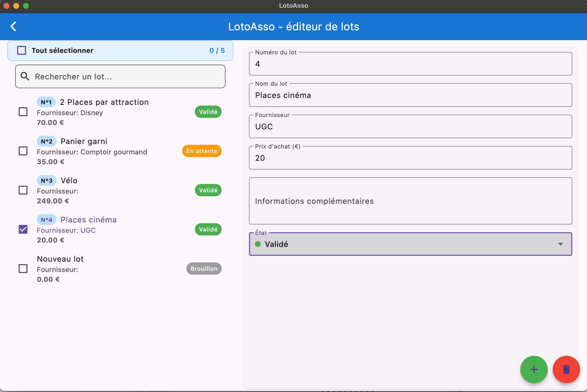The width and height of the screenshot is (587, 392).
Task: Click the Brouillon status badge
Action: (x=204, y=269)
